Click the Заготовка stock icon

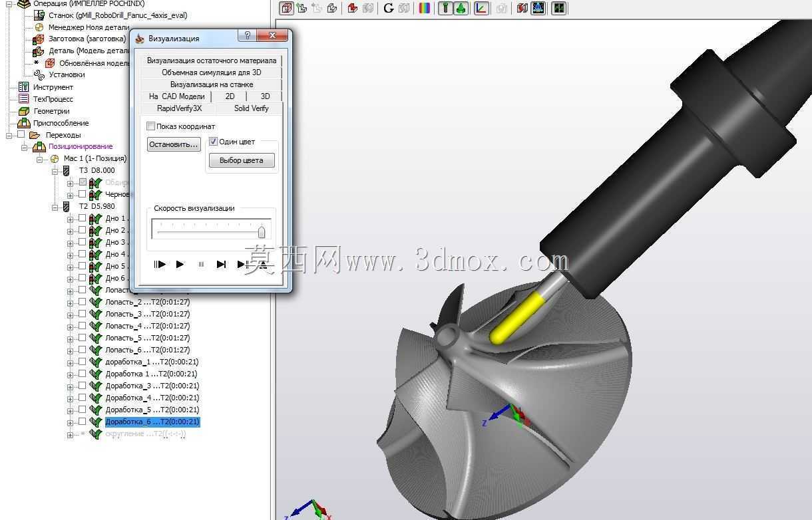[x=39, y=39]
